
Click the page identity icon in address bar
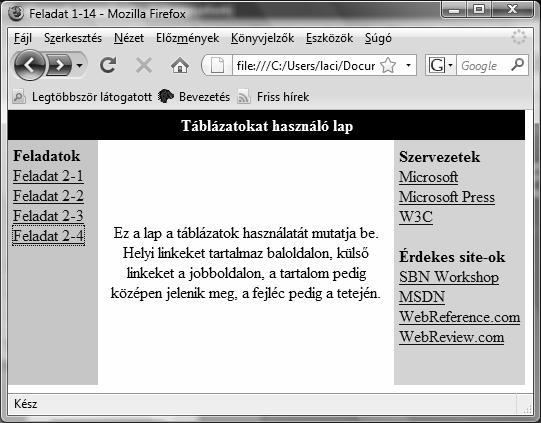point(217,65)
